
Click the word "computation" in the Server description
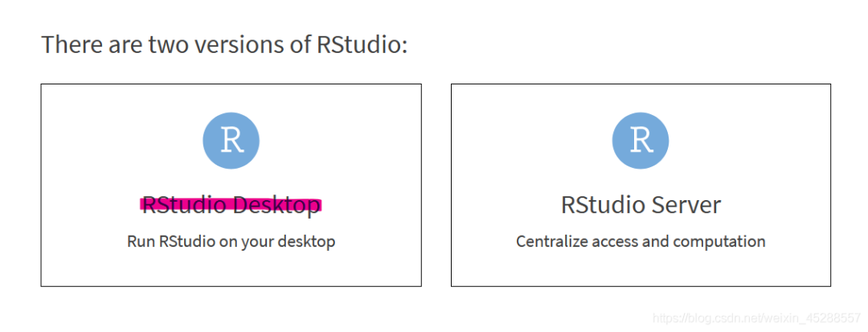pos(723,242)
